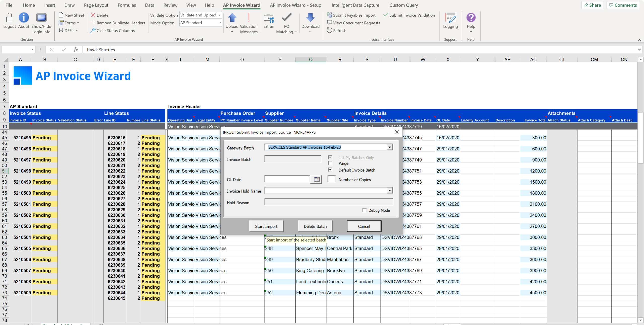Enable the Purge checkbox
The width and height of the screenshot is (644, 325).
(x=330, y=163)
